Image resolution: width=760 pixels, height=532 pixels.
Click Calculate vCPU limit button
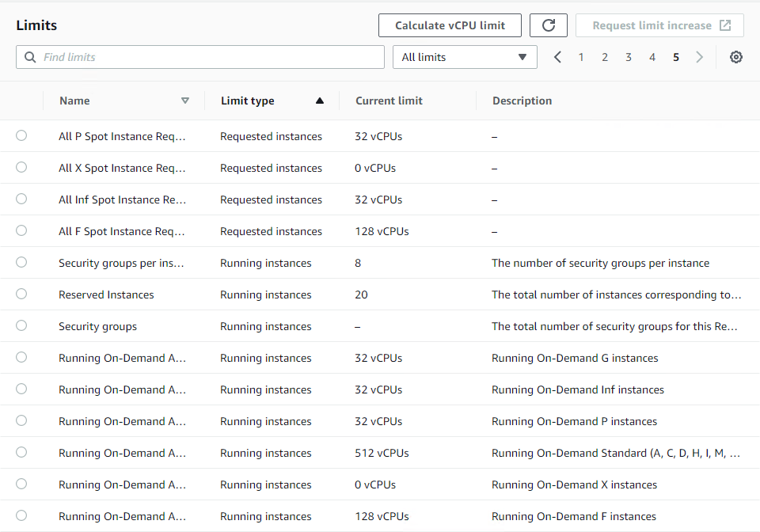click(x=450, y=25)
